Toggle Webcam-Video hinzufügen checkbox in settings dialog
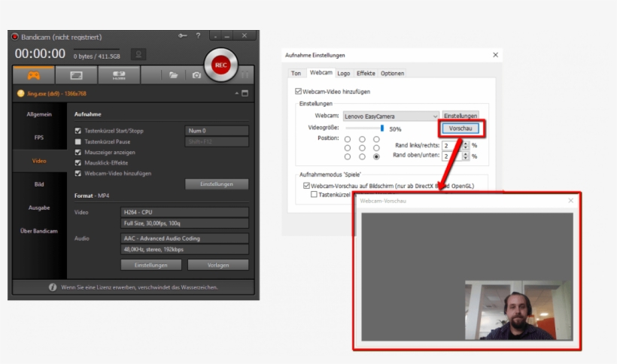Screen dimensions: 617x364 (x=298, y=91)
